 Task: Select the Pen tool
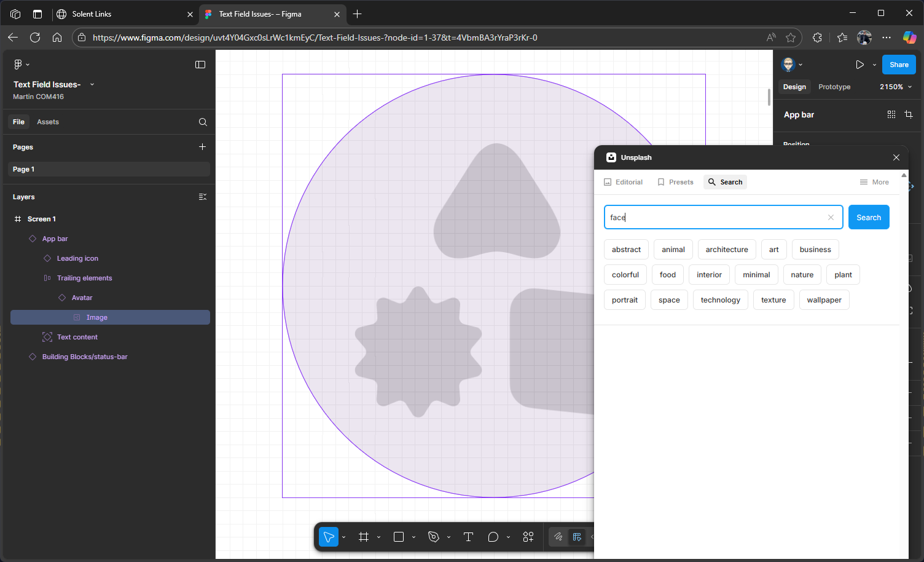[x=434, y=537]
